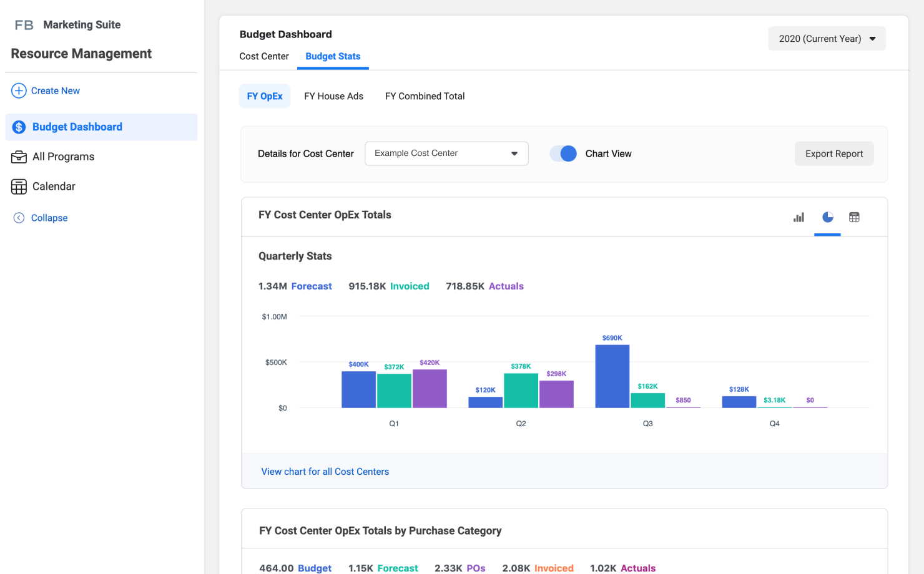Toggle the Chart View switch off

(x=563, y=153)
